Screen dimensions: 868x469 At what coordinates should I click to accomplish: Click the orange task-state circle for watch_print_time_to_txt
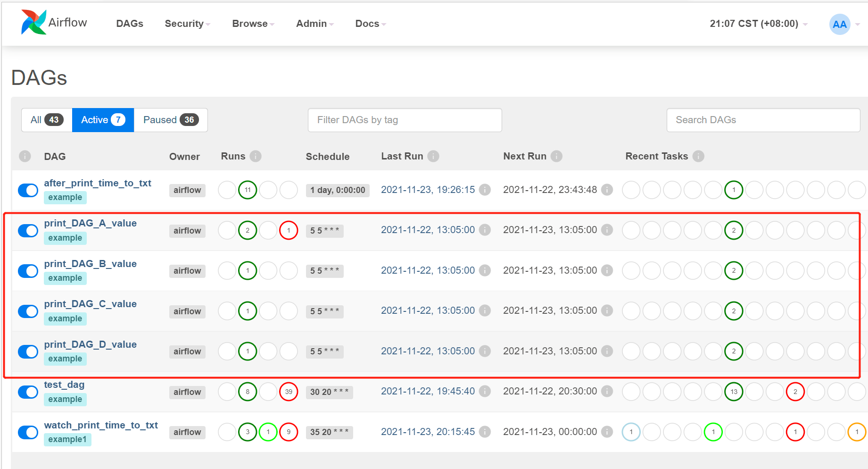pyautogui.click(x=857, y=432)
